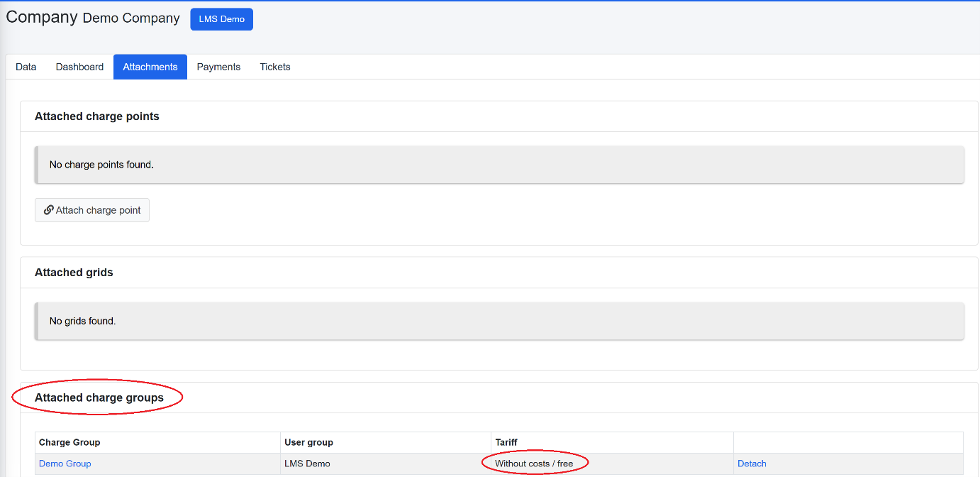The image size is (980, 477).
Task: Open the Data tab
Action: (x=26, y=67)
